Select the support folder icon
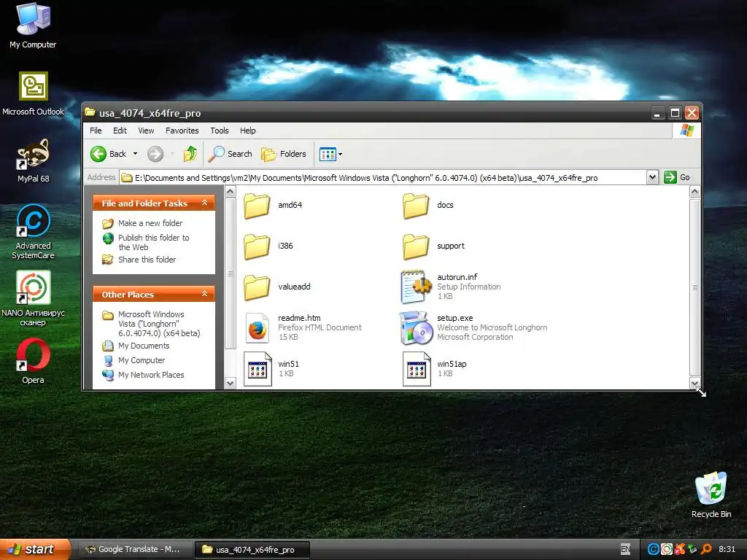 [416, 246]
